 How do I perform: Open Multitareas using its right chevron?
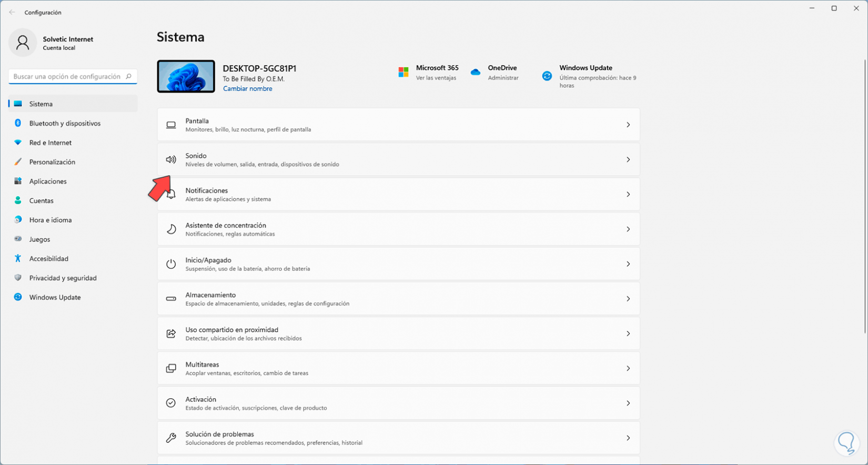click(x=628, y=368)
